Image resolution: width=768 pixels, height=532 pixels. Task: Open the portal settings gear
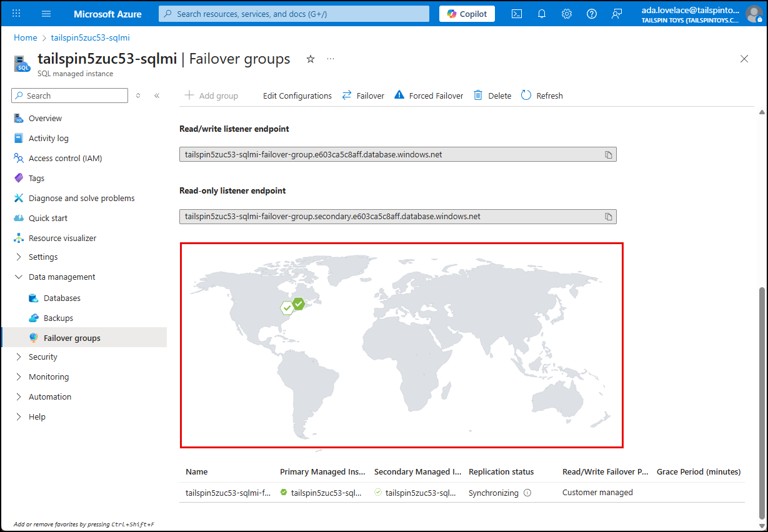point(566,13)
